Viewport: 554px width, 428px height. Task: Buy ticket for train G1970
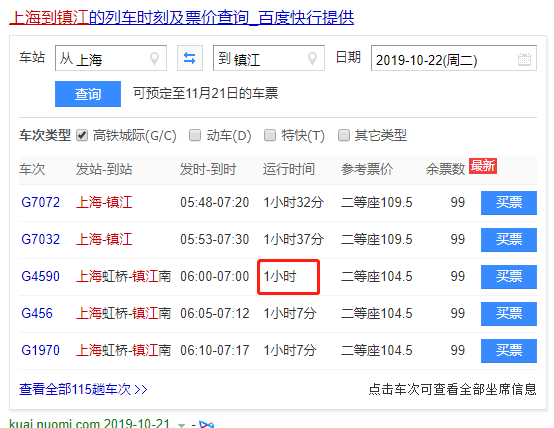pos(509,351)
